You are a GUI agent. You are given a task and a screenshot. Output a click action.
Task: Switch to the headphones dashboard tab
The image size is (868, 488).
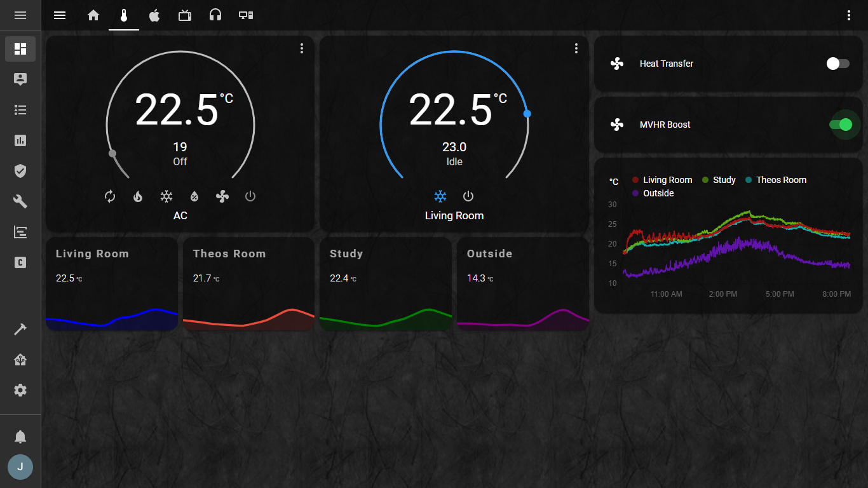pos(215,15)
